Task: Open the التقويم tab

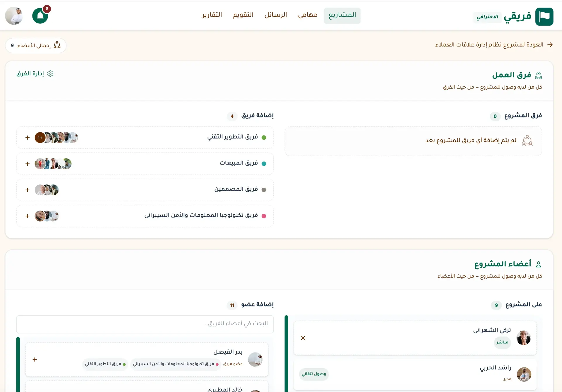Action: [x=243, y=15]
